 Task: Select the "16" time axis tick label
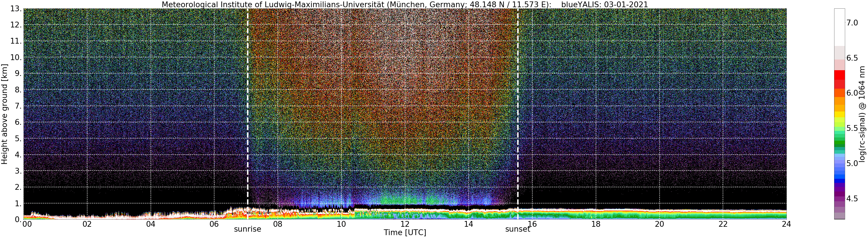click(x=532, y=224)
